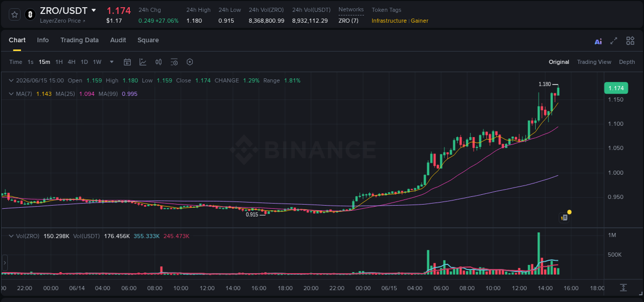The width and height of the screenshot is (644, 302).
Task: Click the 24h Vol(ZRO) value 8,368,800.99
Action: coord(266,21)
